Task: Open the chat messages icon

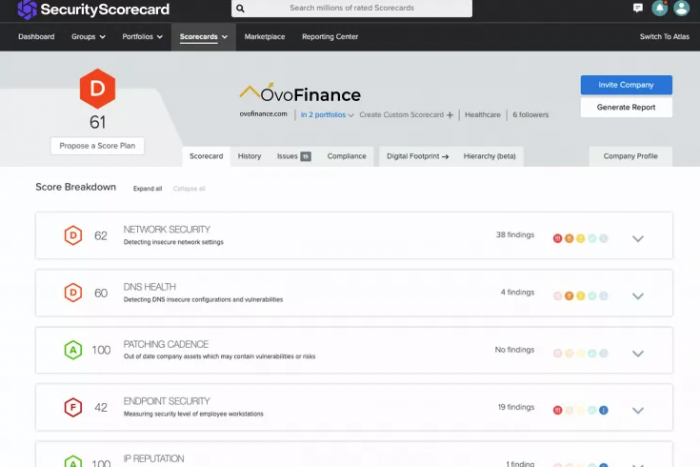Action: tap(638, 8)
